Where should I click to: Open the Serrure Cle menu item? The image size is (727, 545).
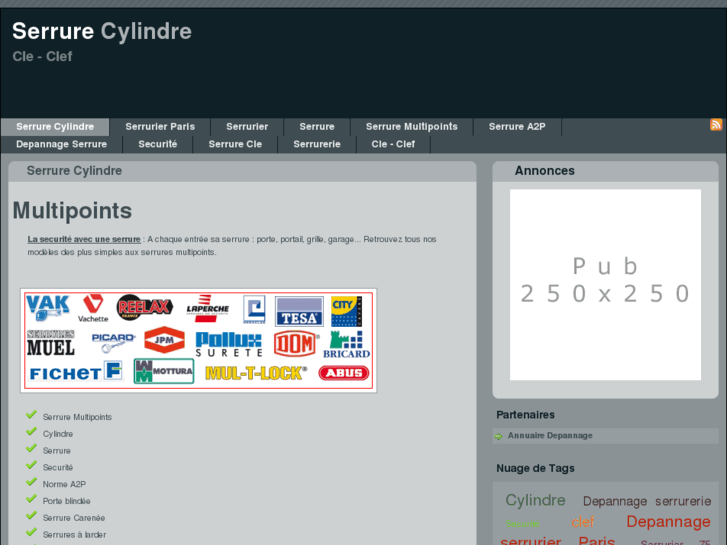(x=235, y=144)
